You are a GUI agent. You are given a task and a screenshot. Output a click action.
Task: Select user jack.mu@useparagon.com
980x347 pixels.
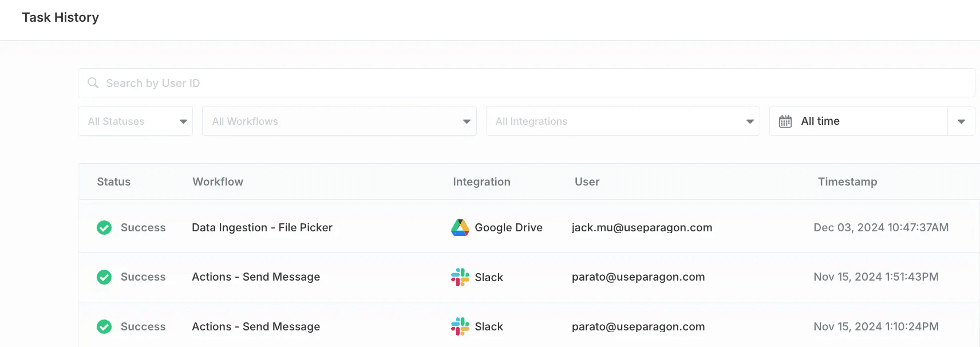(642, 228)
